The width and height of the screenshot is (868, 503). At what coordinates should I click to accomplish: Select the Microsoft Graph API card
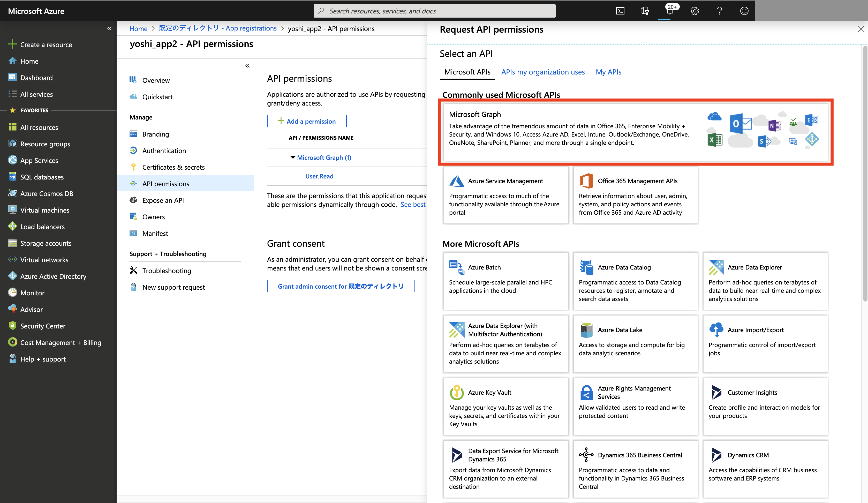click(635, 132)
